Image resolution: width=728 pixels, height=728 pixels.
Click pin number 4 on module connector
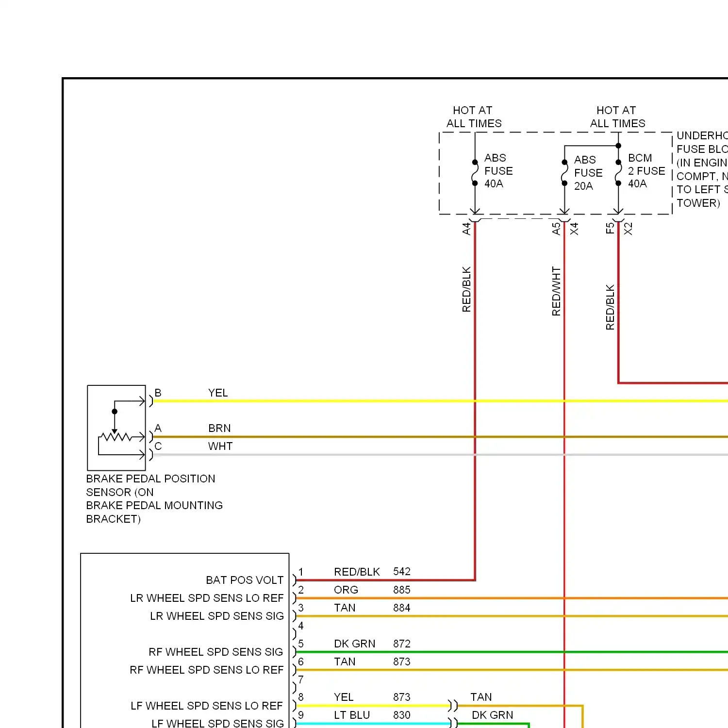[301, 626]
